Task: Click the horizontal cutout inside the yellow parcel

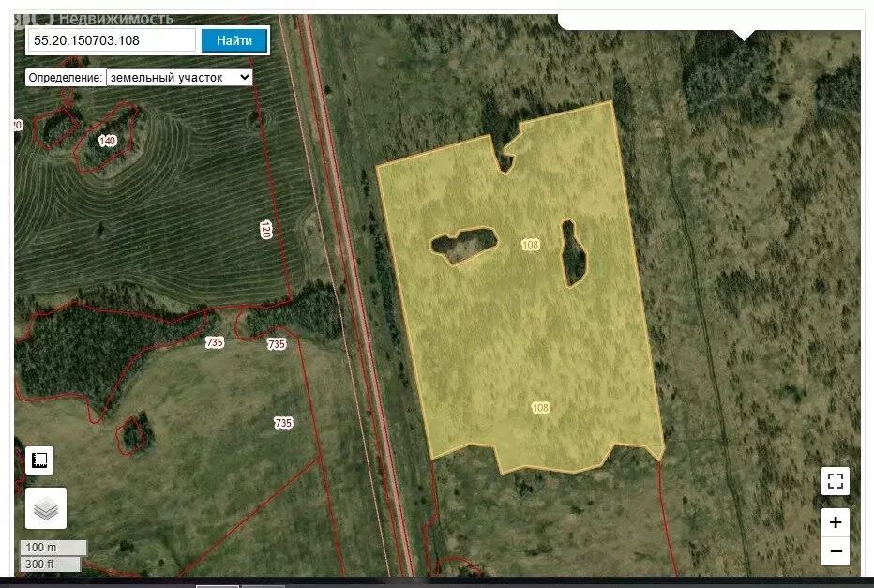Action: [463, 246]
